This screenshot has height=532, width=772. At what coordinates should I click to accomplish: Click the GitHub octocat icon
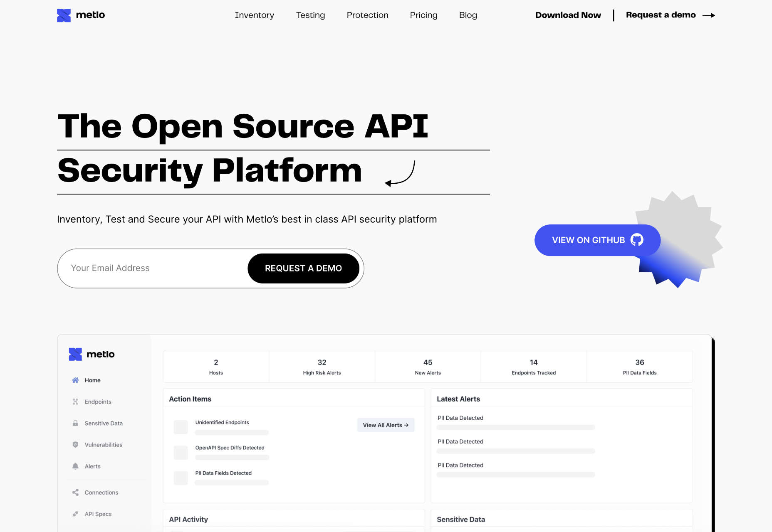click(637, 240)
